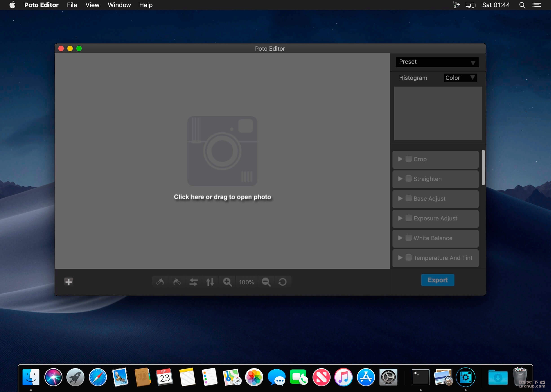The image size is (551, 392).
Task: Open FaceTime from the Dock
Action: (x=299, y=377)
